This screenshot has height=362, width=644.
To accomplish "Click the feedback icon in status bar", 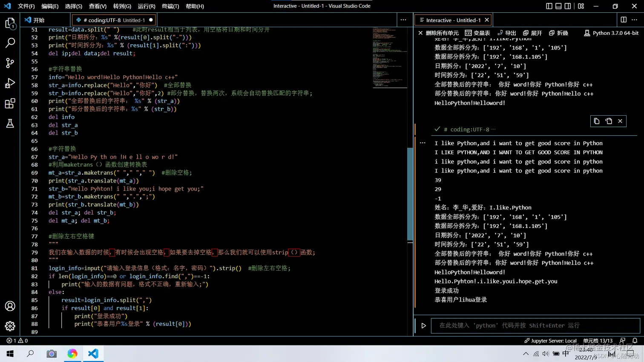I will point(623,341).
